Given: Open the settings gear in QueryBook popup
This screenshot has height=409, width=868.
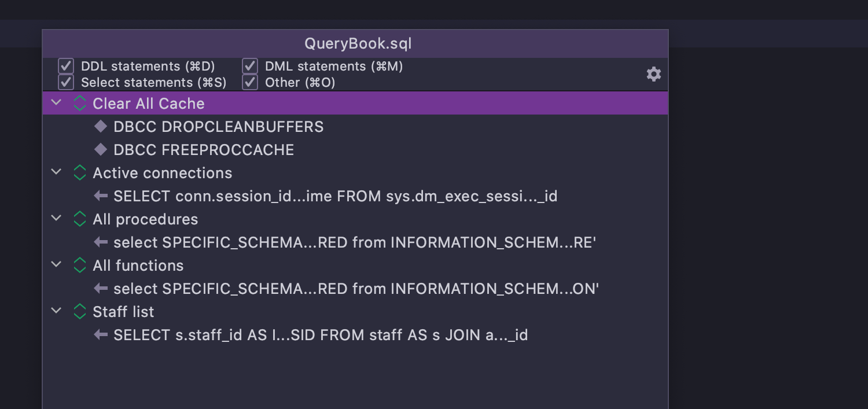Looking at the screenshot, I should (653, 74).
